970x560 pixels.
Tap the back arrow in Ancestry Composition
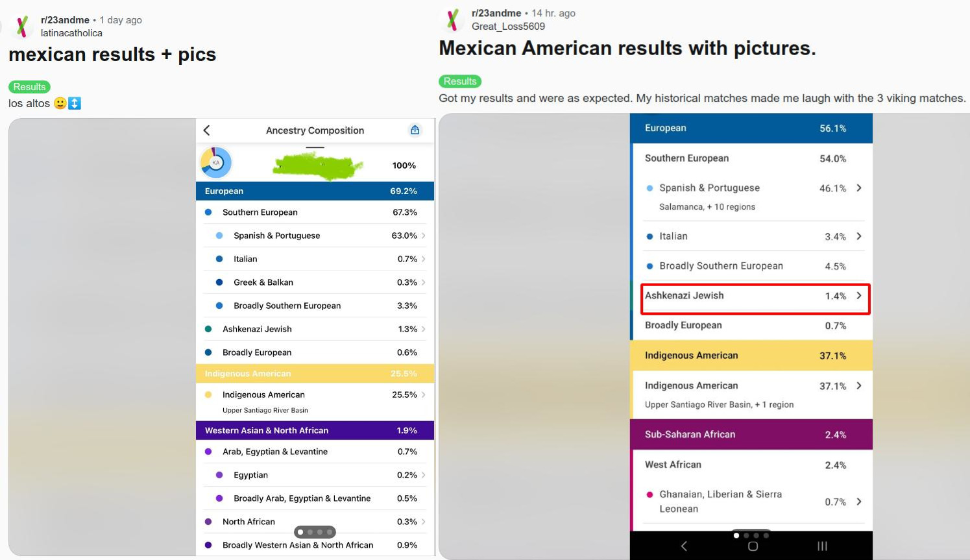[x=207, y=130]
